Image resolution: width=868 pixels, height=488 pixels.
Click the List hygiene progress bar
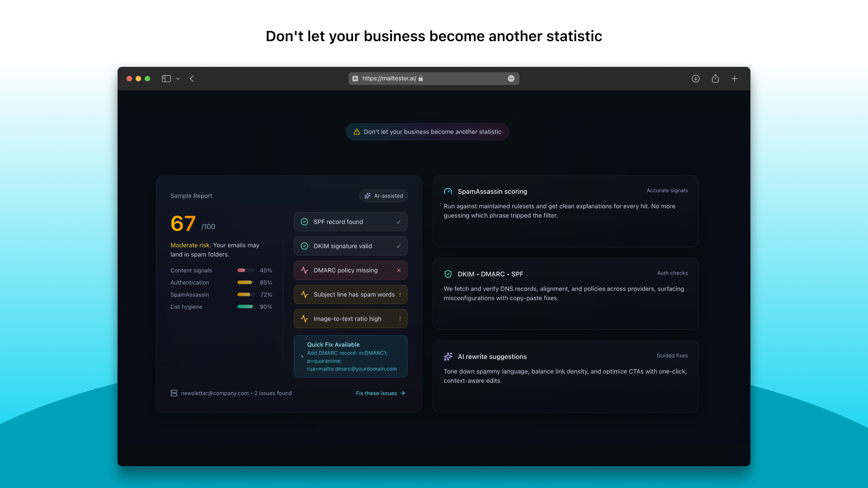pyautogui.click(x=245, y=307)
